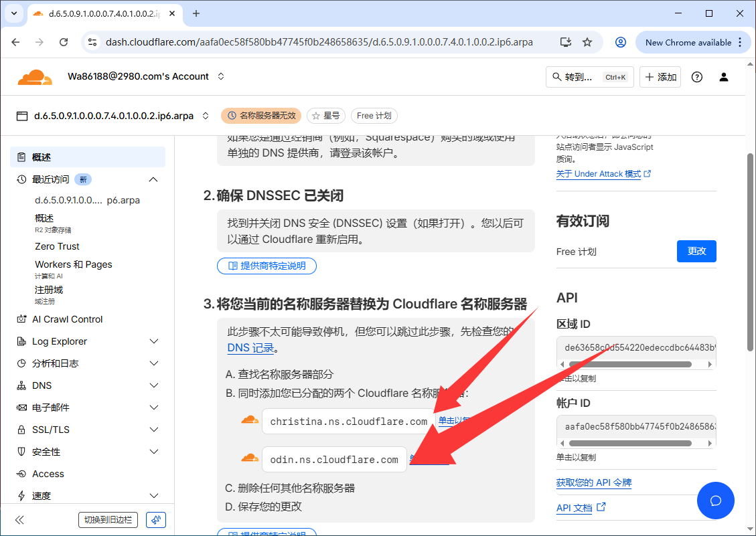The width and height of the screenshot is (756, 536).
Task: Open Access in the sidebar
Action: [48, 474]
